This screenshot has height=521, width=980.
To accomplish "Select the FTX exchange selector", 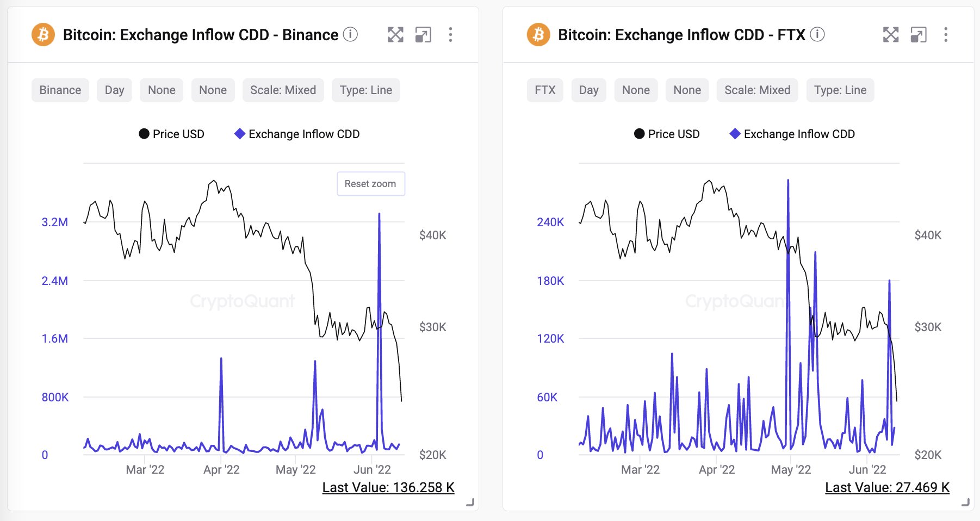I will click(545, 90).
